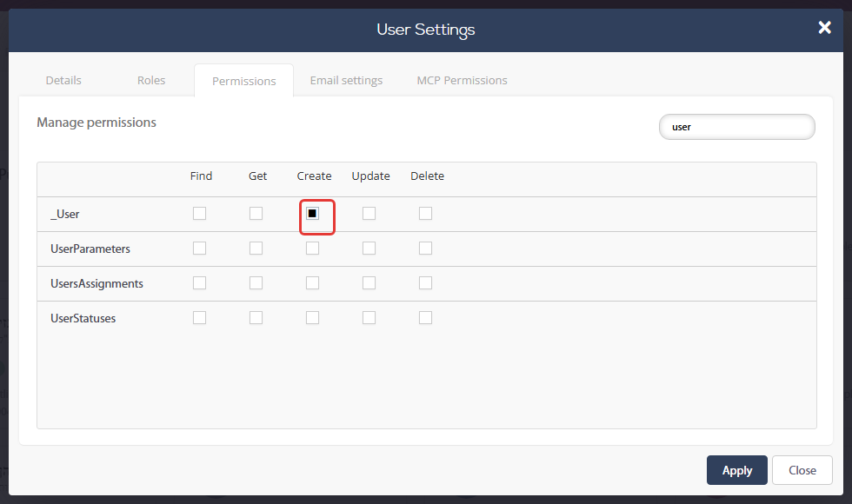Enable Update permission for _User
The width and height of the screenshot is (852, 504).
click(x=369, y=214)
